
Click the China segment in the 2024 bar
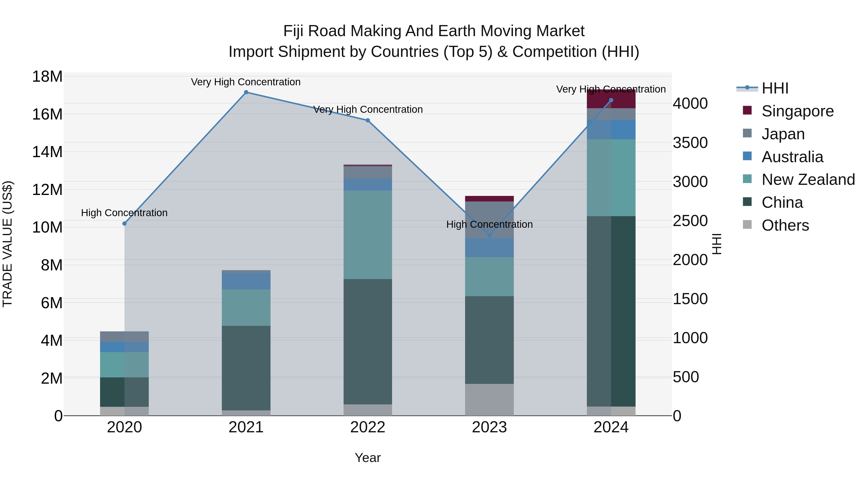[x=611, y=311]
